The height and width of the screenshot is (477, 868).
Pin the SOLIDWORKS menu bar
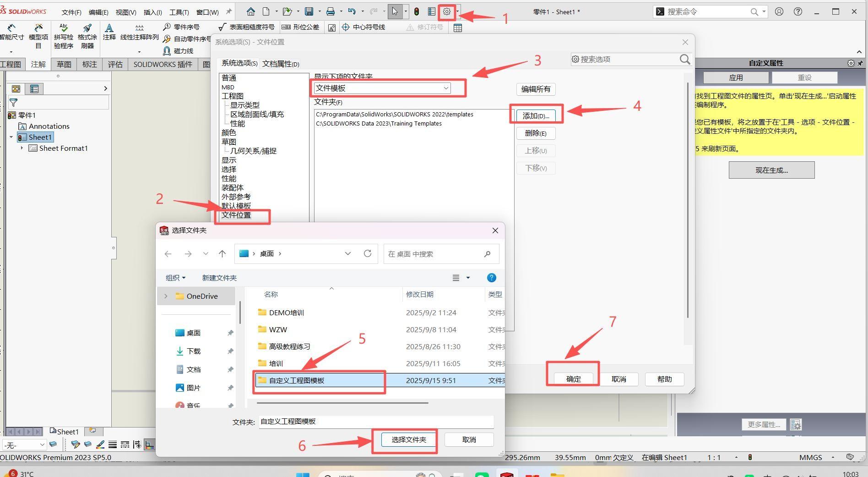229,11
